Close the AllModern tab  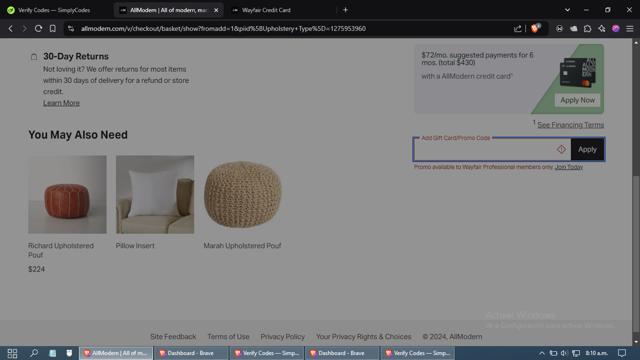click(216, 10)
